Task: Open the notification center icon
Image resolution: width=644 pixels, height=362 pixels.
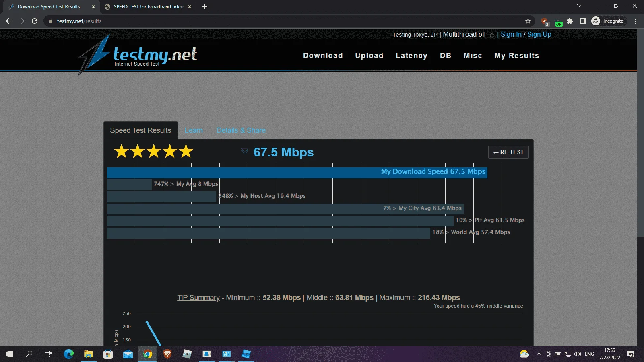Action: (631, 354)
